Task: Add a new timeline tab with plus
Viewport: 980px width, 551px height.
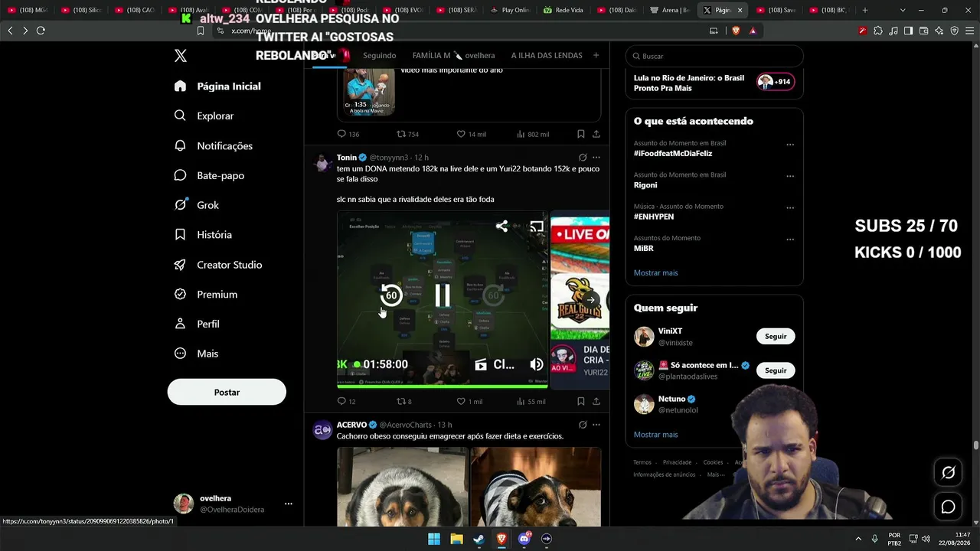Action: click(596, 55)
